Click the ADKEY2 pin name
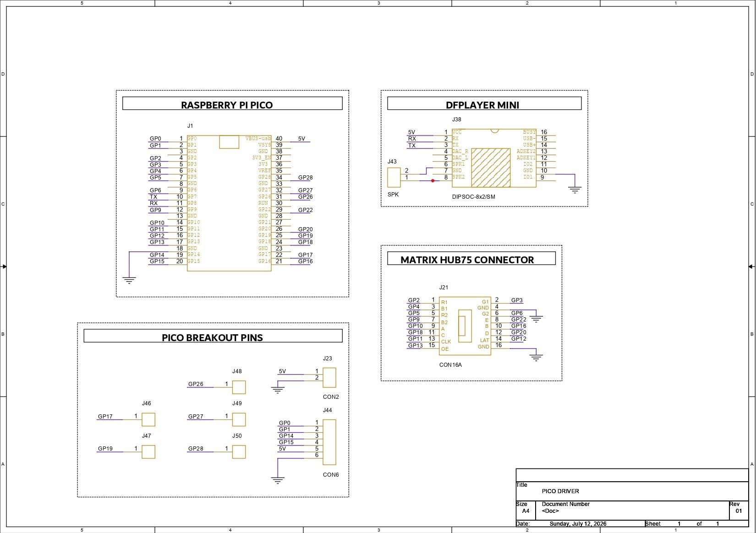The width and height of the screenshot is (756, 533). (526, 151)
